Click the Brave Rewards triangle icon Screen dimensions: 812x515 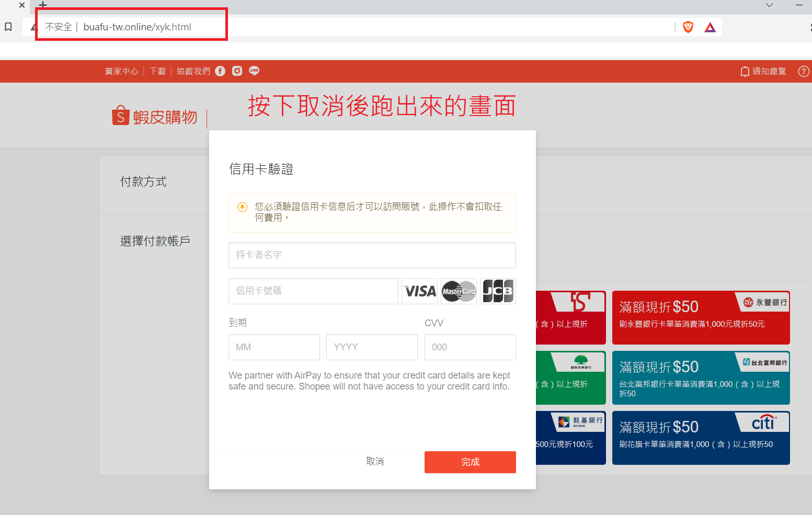(x=710, y=27)
